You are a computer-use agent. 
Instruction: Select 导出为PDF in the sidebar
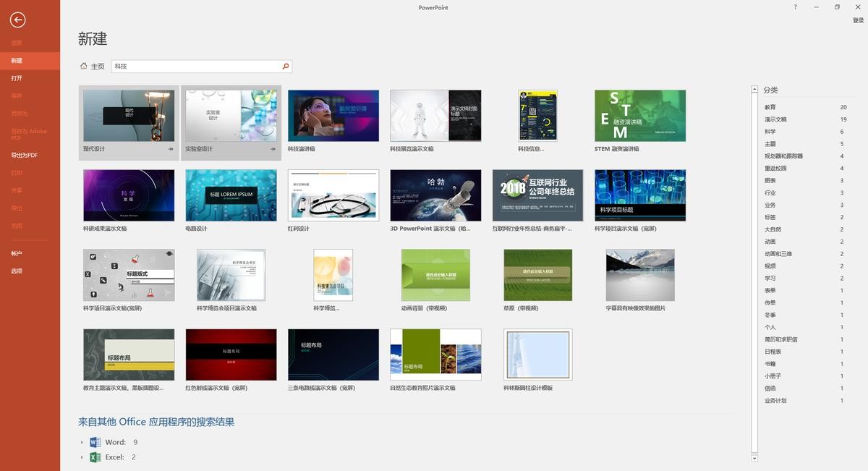click(24, 156)
